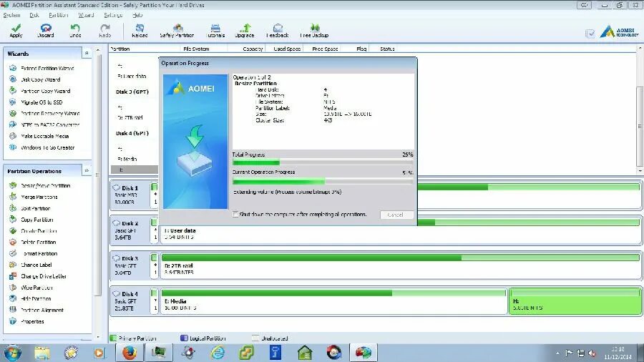Open Make Bootable Media wizard

tap(45, 136)
